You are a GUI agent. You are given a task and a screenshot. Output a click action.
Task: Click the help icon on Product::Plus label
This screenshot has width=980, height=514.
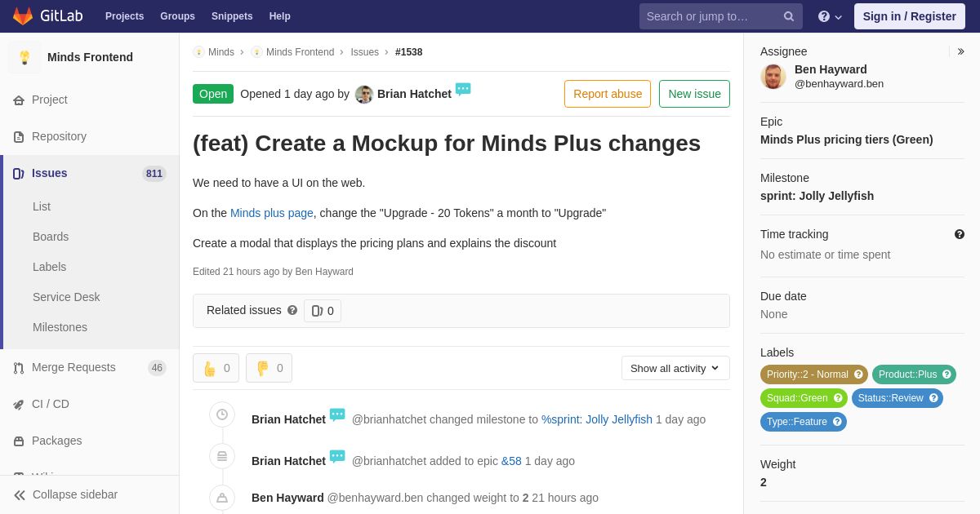pyautogui.click(x=947, y=374)
